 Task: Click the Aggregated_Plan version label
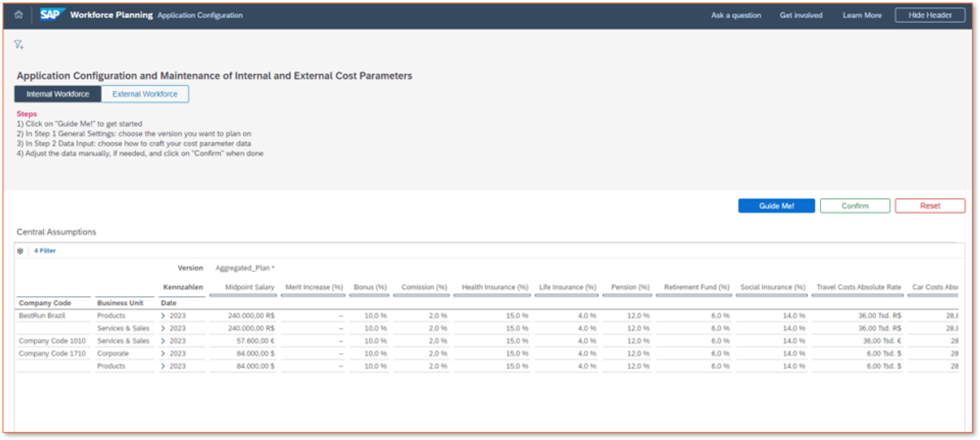244,268
